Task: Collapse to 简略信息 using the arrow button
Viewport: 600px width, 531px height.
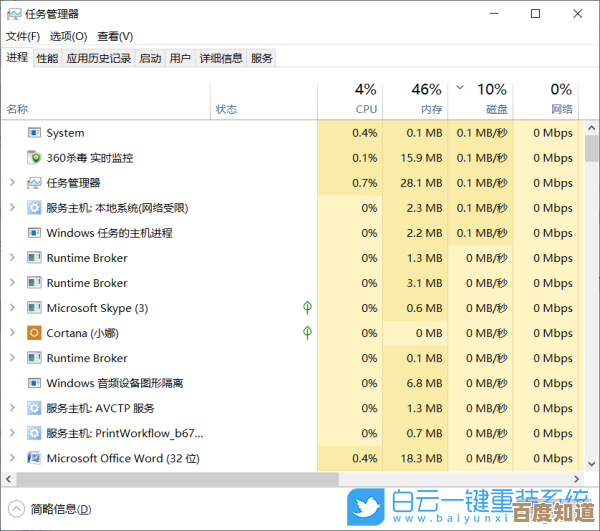Action: pyautogui.click(x=16, y=508)
